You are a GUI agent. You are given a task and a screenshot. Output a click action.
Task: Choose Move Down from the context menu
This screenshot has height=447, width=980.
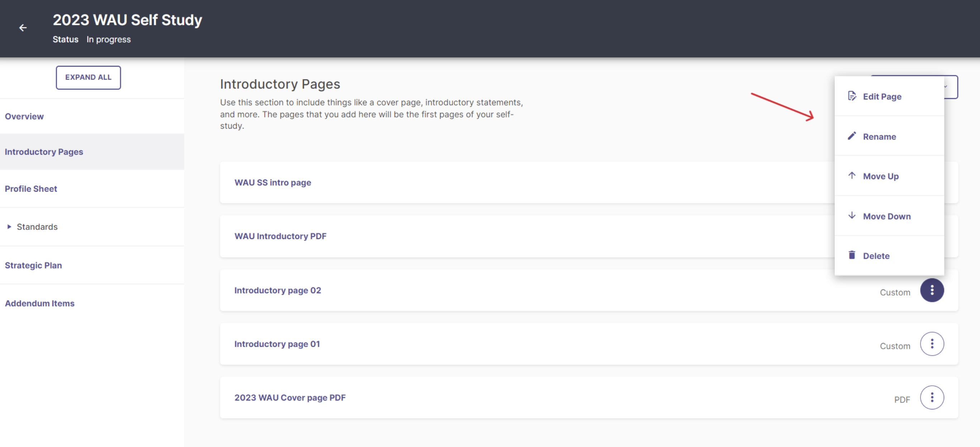pyautogui.click(x=889, y=216)
